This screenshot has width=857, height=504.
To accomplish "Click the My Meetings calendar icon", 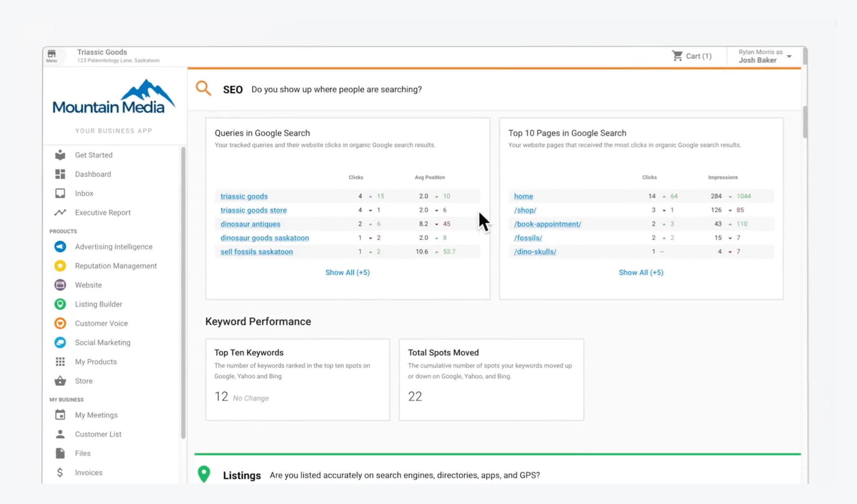I will coord(60,415).
